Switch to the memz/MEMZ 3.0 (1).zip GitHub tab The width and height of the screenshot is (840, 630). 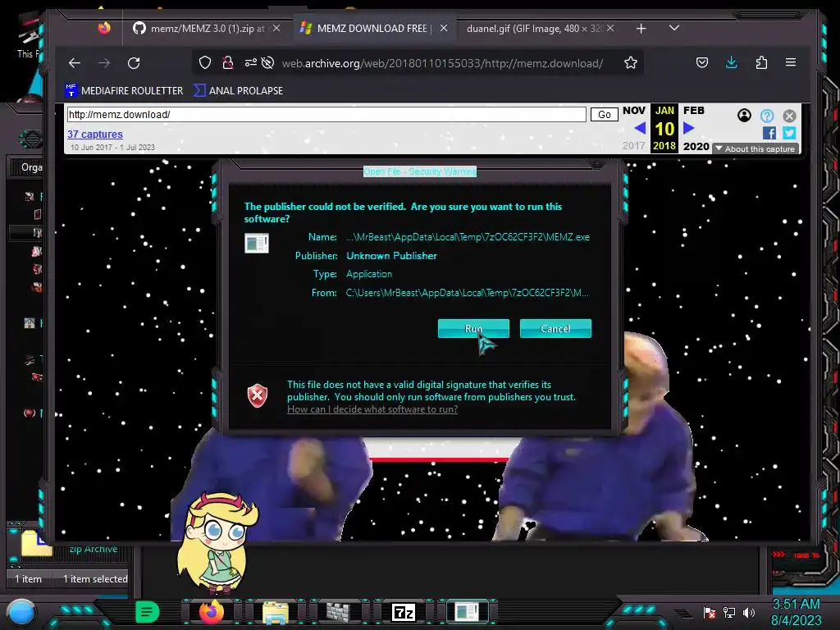pos(208,29)
